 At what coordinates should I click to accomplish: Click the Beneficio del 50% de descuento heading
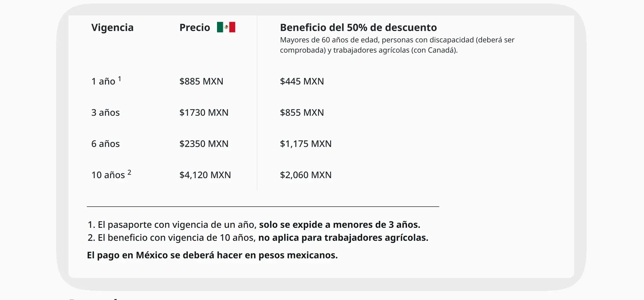click(x=359, y=28)
